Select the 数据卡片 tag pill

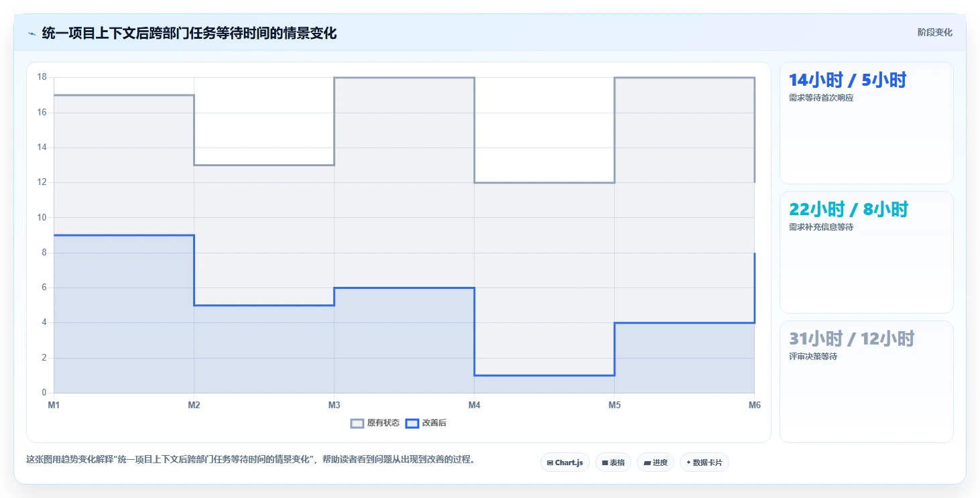click(705, 462)
